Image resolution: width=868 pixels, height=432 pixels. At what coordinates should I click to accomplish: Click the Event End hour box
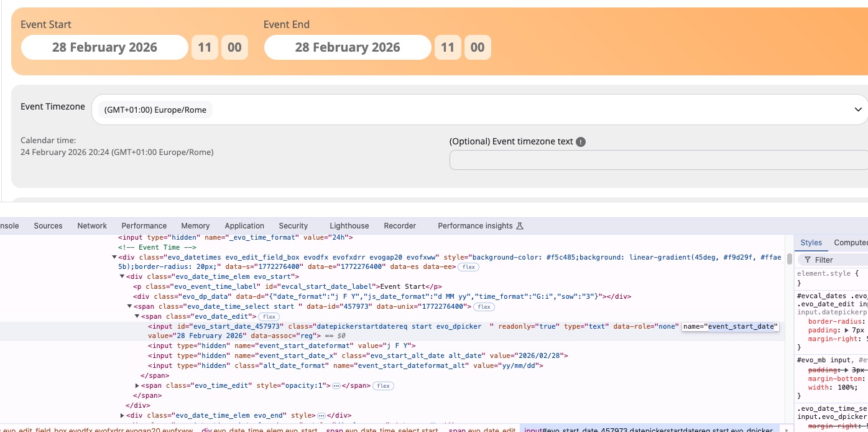448,47
